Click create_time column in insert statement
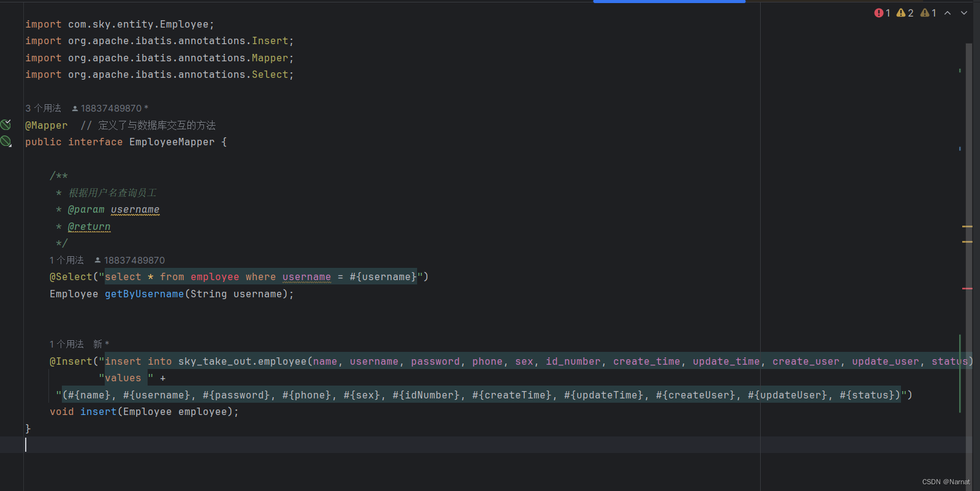 pos(647,362)
